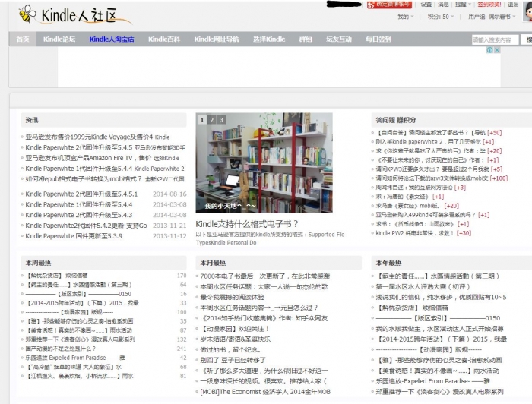Viewport: 532px width, 404px height.
Task: Open the user avatar picture
Action: click(527, 12)
